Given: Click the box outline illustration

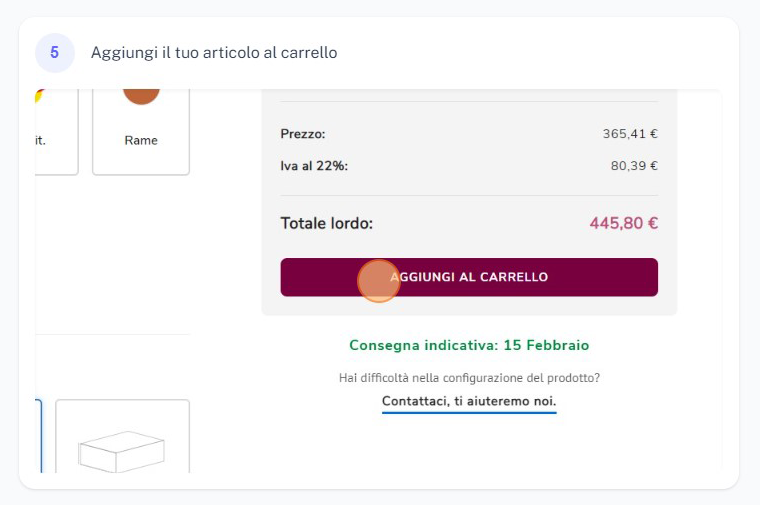Looking at the screenshot, I should tap(121, 452).
